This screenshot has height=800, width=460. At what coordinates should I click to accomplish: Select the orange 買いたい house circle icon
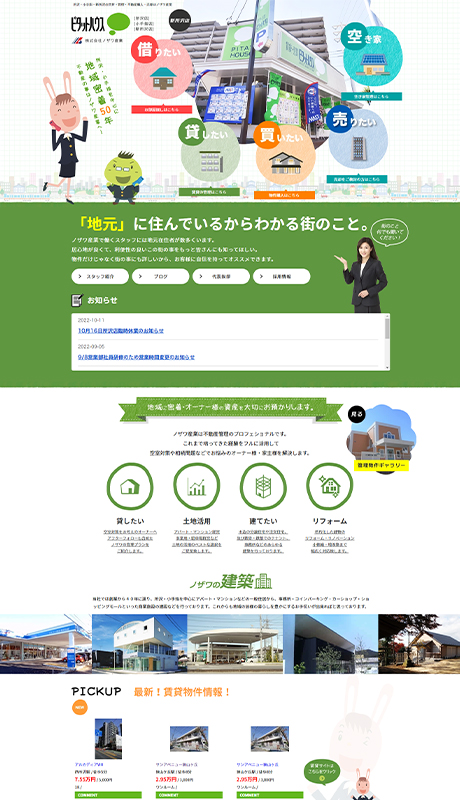(285, 155)
